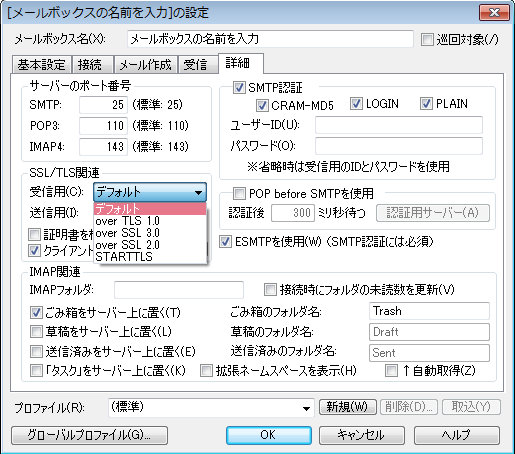
Task: Click the 送信済みのフォルダ名 Sent field
Action: tap(429, 353)
